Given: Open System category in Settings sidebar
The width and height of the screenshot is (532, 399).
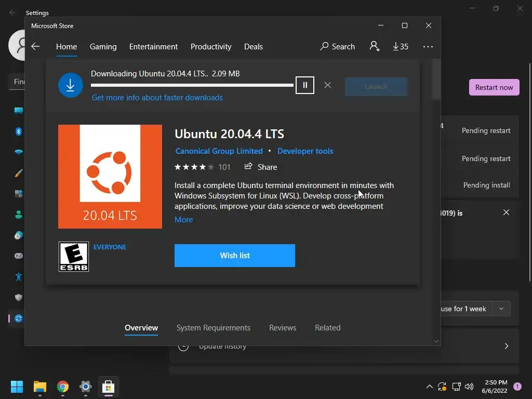Looking at the screenshot, I should pos(18,111).
